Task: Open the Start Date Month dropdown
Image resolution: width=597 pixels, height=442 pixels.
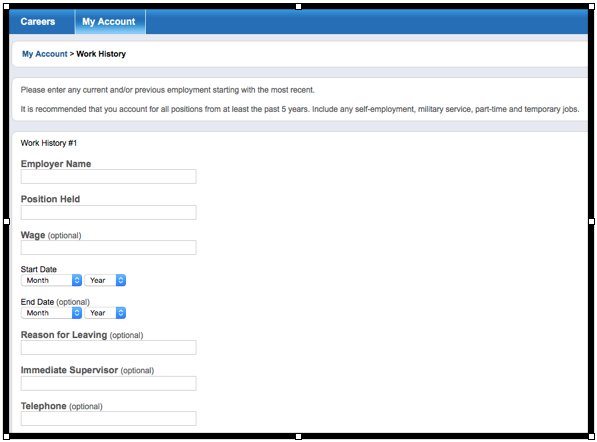Action: [51, 280]
